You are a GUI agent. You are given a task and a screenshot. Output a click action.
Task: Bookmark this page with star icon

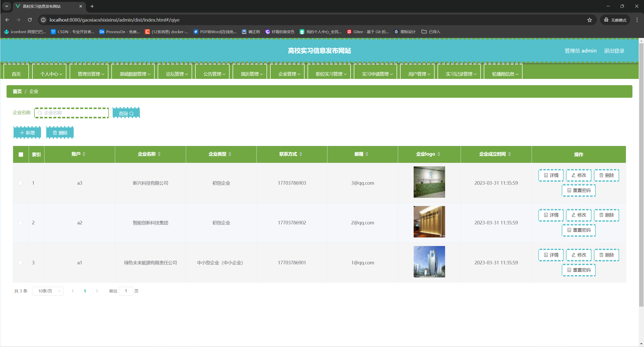pos(589,20)
